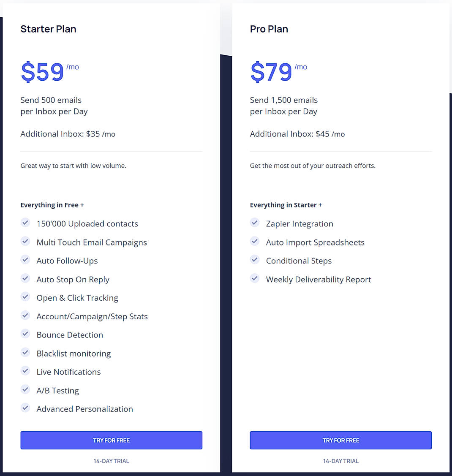Click the checkmark beside A/B Testing
The height and width of the screenshot is (476, 452).
tap(25, 389)
